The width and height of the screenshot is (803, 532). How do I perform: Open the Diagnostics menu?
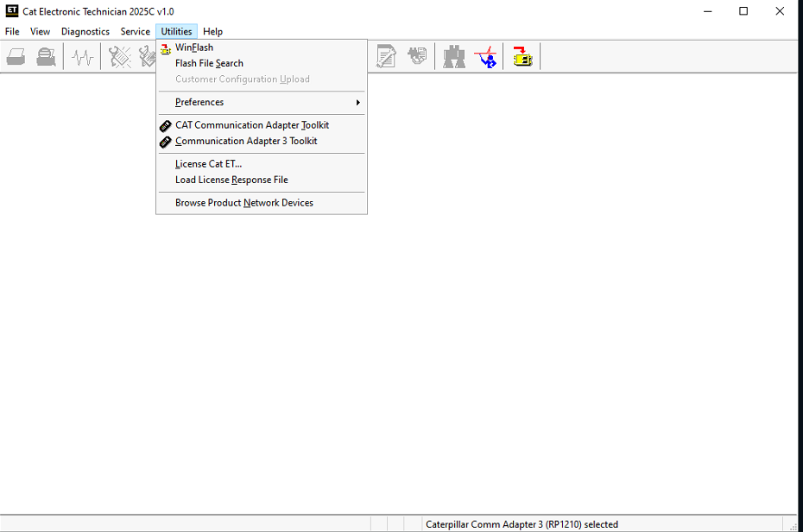(x=85, y=31)
